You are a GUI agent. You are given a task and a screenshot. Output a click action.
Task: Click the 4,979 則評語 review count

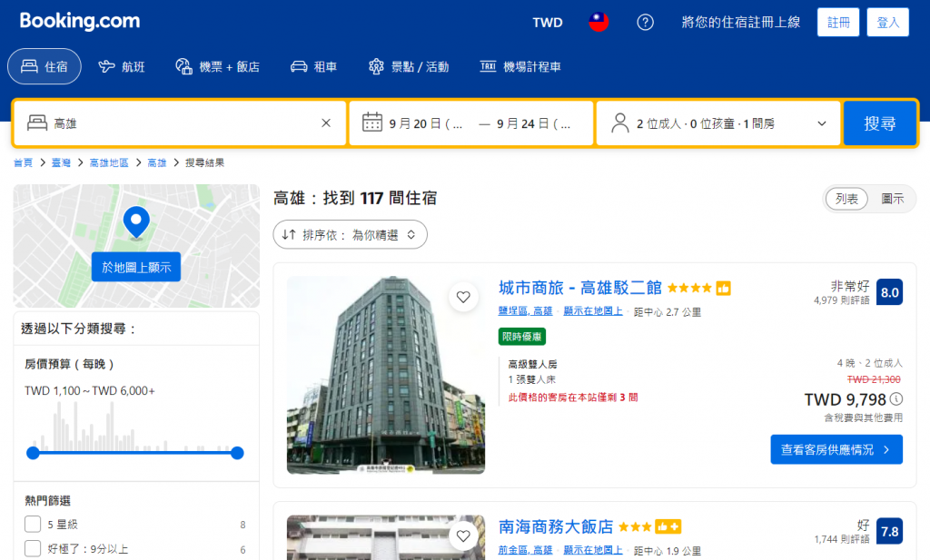tap(842, 301)
